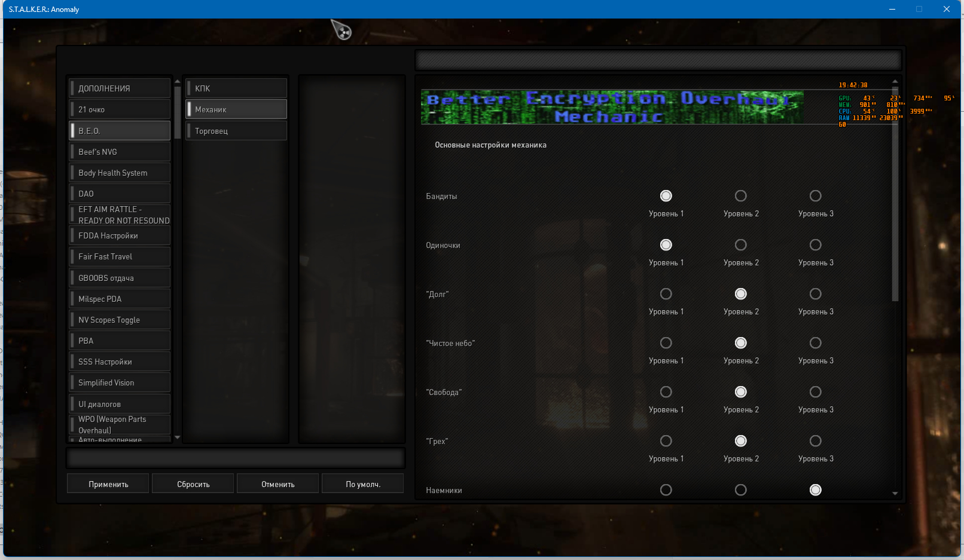Select the PBA addon entry
Viewport: 964px width, 560px height.
(x=120, y=341)
